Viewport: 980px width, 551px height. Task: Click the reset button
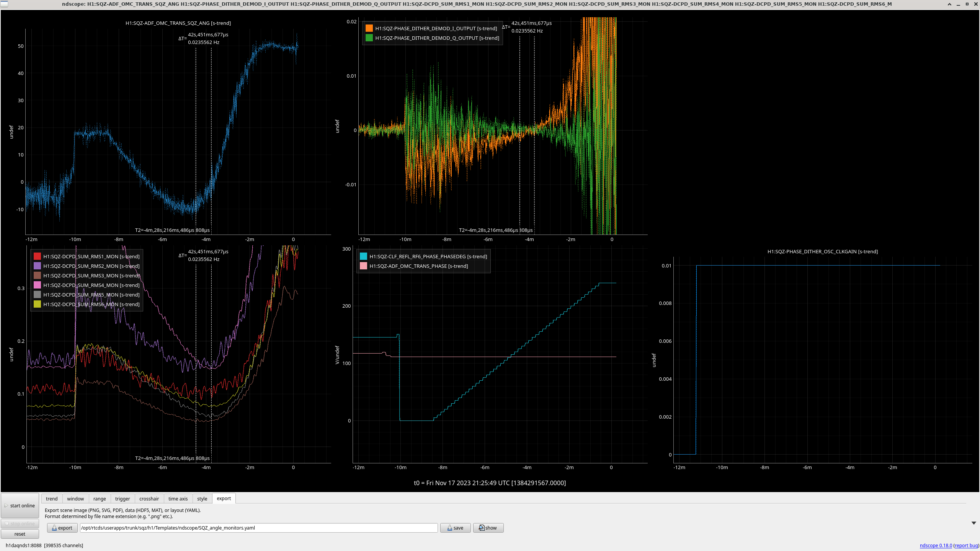[20, 534]
